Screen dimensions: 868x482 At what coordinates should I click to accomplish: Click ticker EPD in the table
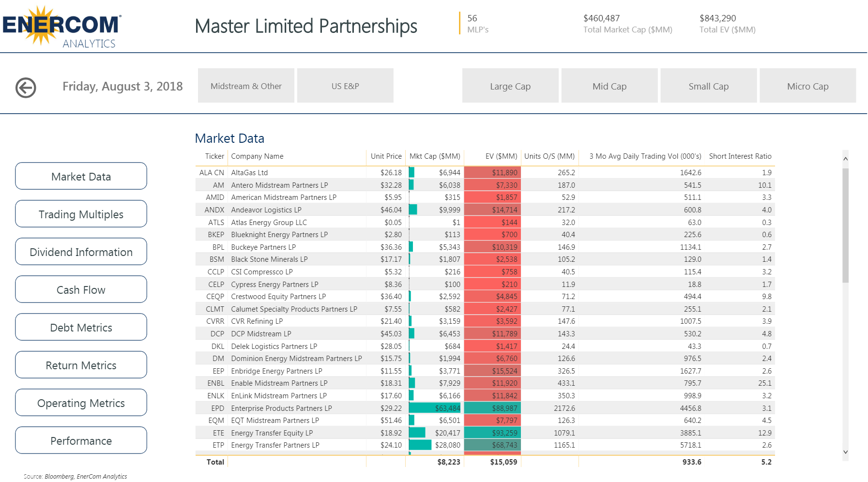217,408
